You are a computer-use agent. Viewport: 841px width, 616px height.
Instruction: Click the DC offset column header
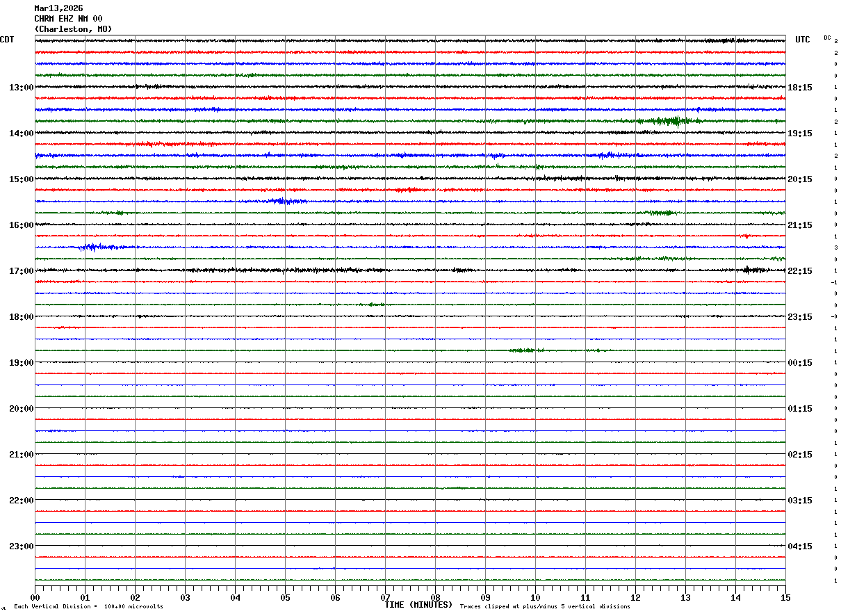click(x=827, y=38)
